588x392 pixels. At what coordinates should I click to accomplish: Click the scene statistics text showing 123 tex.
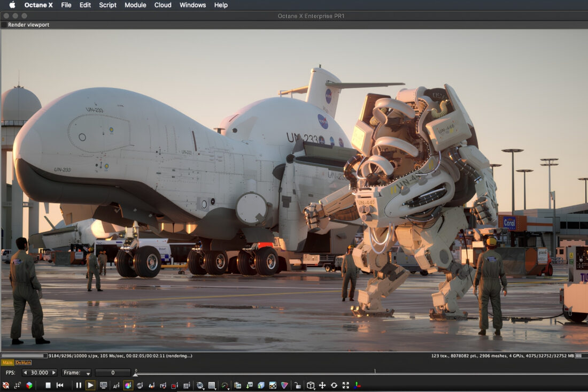click(502, 356)
